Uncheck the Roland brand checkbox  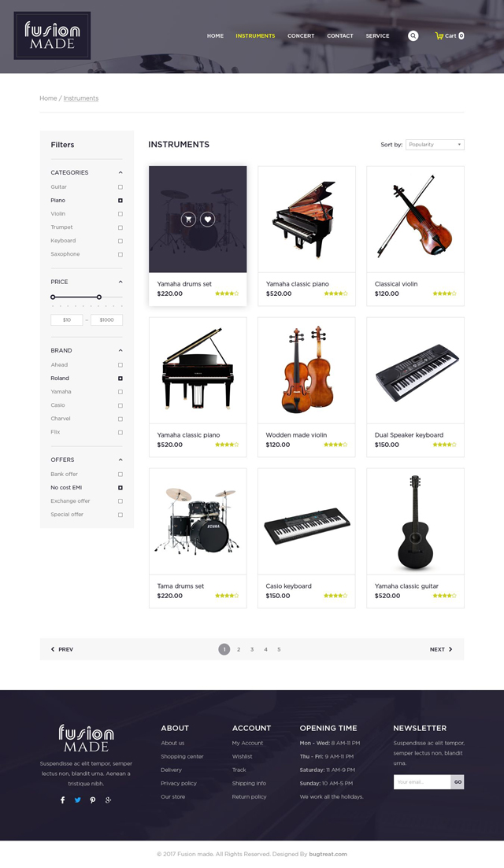tap(120, 379)
